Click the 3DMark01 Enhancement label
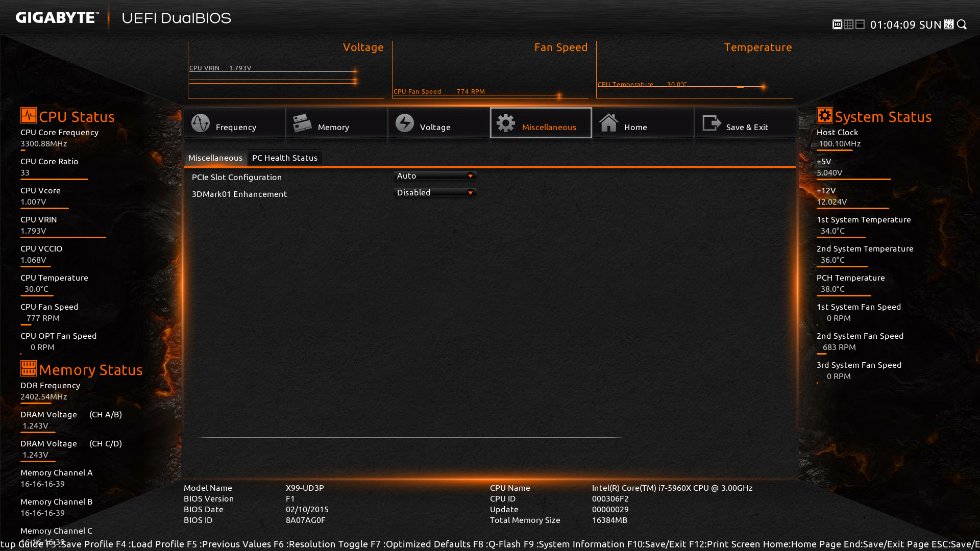The width and height of the screenshot is (980, 551). (x=239, y=194)
